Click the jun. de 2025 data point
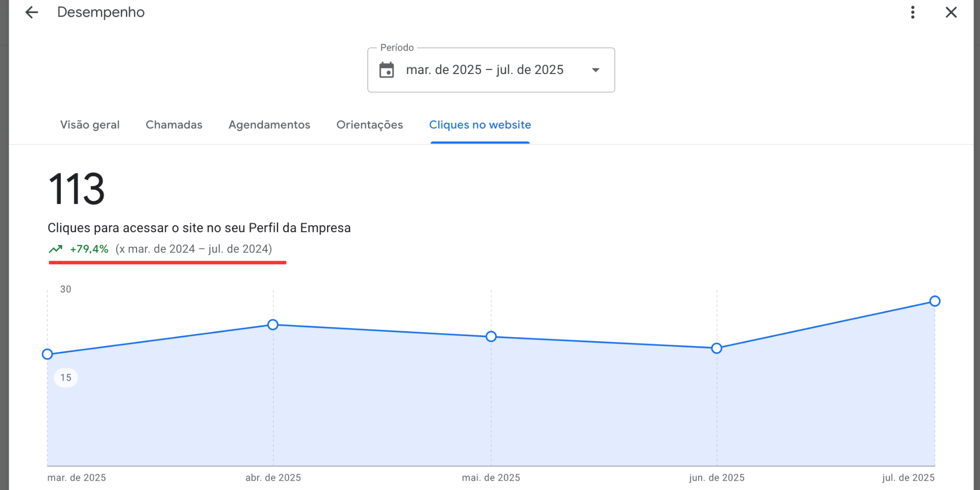The image size is (980, 490). [716, 348]
